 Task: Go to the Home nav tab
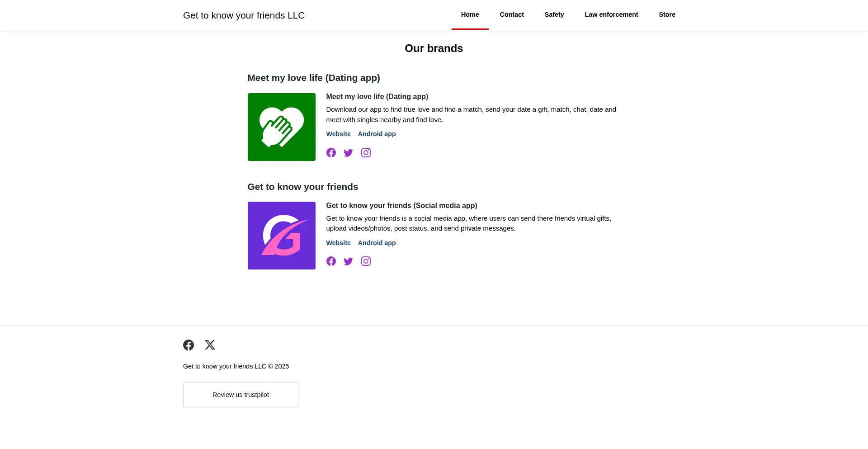click(x=470, y=14)
